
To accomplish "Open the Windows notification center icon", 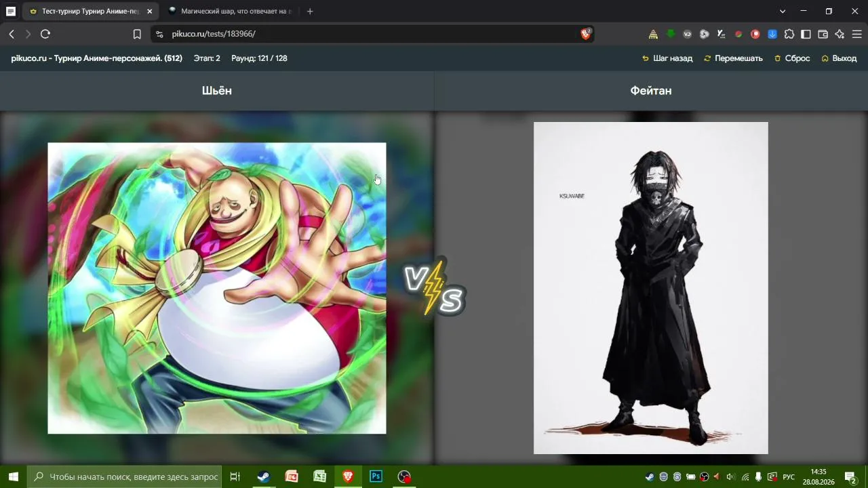I will pyautogui.click(x=850, y=476).
